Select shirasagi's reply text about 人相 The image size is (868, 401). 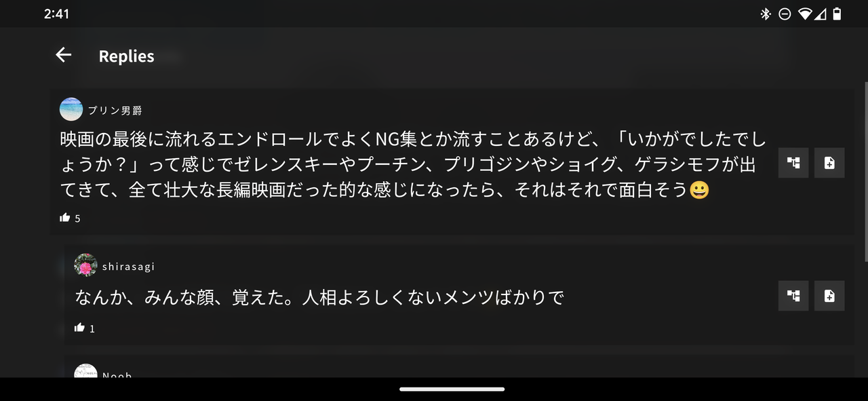[x=319, y=297]
